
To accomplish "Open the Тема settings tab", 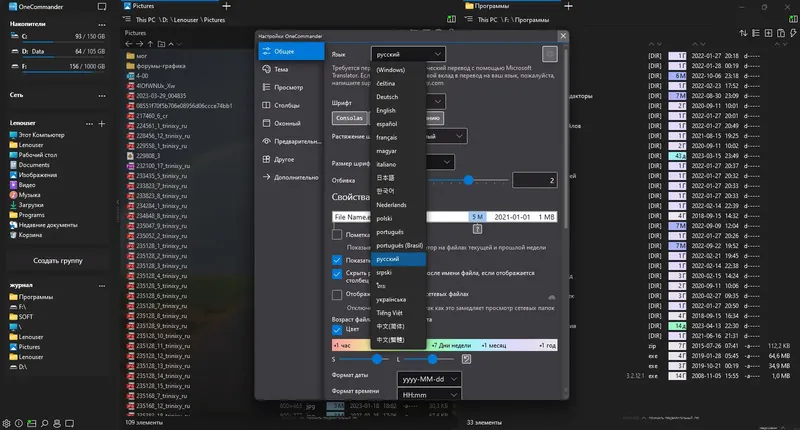I will [291, 69].
